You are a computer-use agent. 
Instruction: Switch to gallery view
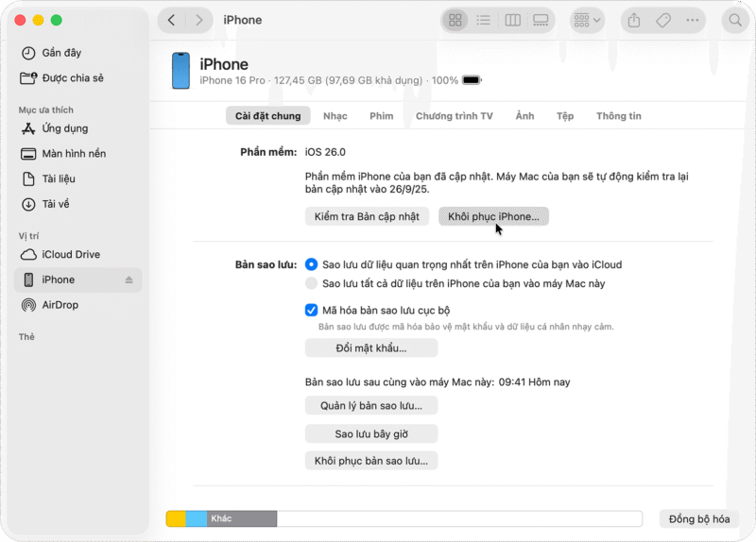[x=541, y=20]
